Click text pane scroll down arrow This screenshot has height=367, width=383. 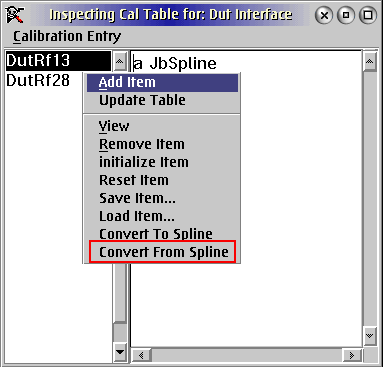pyautogui.click(x=369, y=335)
